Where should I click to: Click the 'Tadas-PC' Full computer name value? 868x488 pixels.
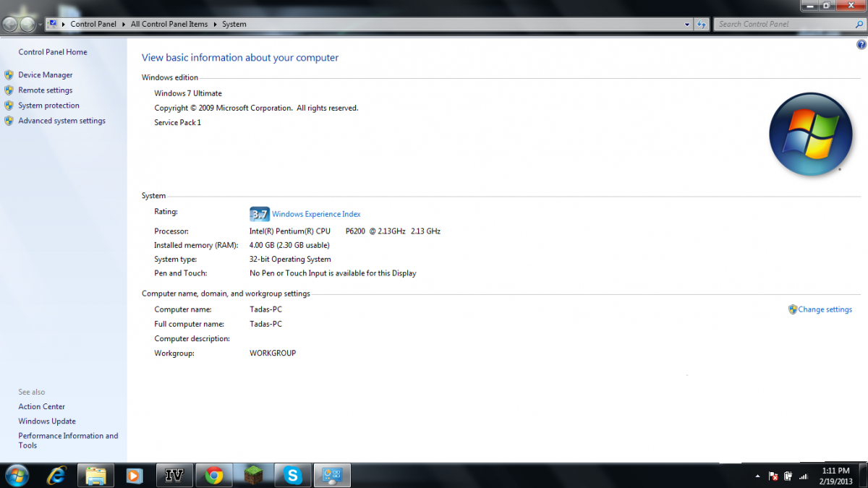coord(265,324)
